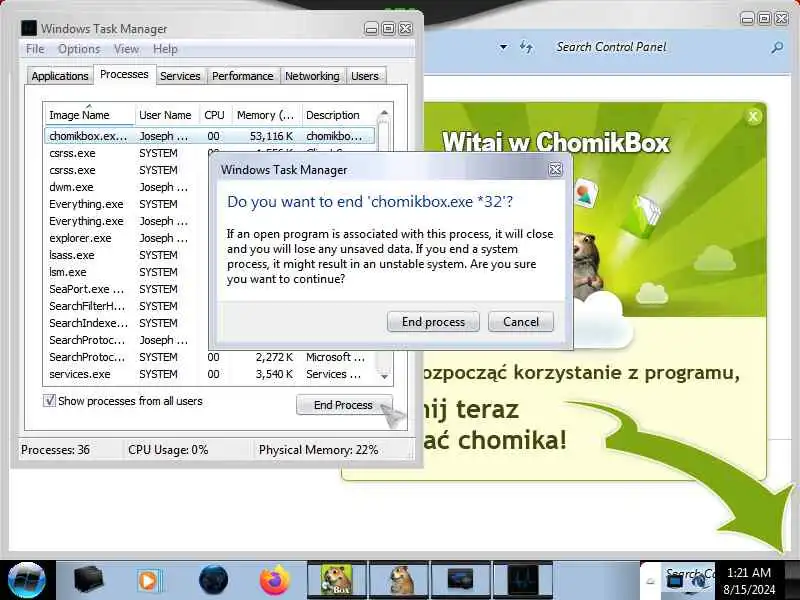This screenshot has width=800, height=600.
Task: Switch to the Performance tab
Action: 242,76
